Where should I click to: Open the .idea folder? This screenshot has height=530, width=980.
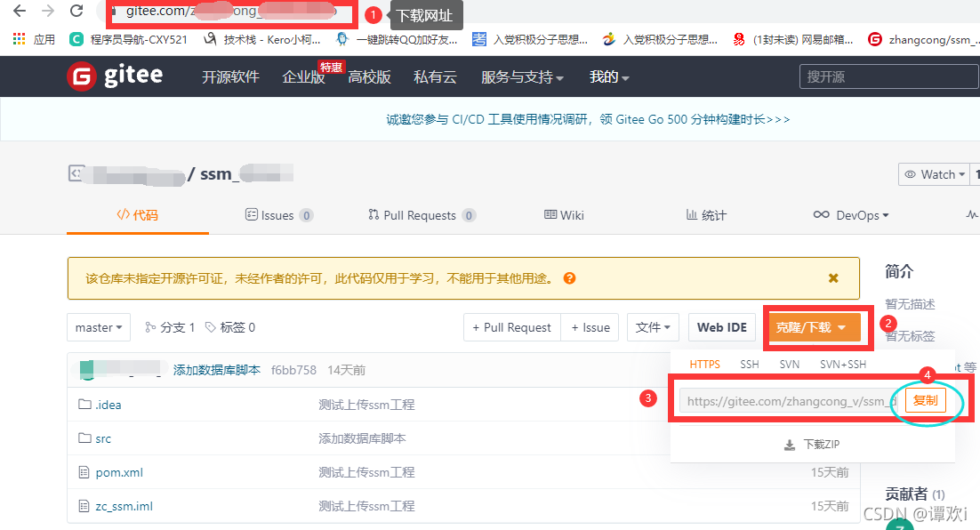[108, 405]
